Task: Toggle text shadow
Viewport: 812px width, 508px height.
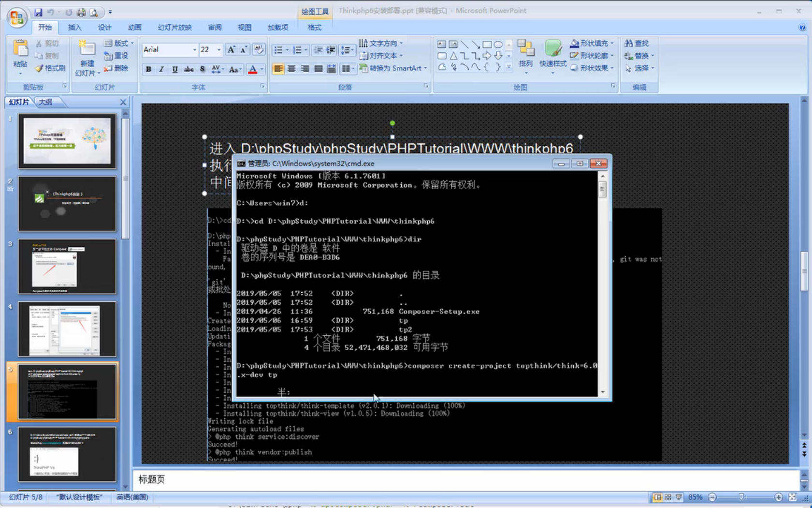Action: (202, 69)
